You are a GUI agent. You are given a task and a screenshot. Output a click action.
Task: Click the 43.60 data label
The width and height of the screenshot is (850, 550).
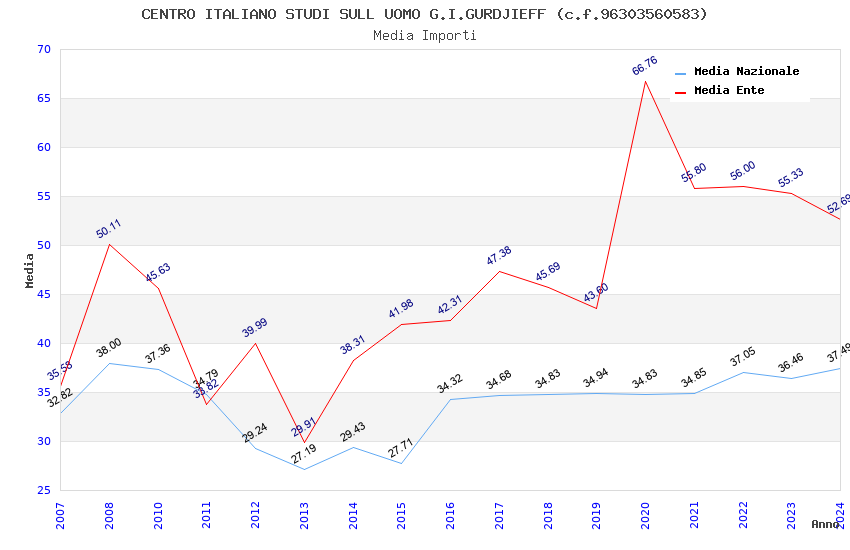point(596,293)
